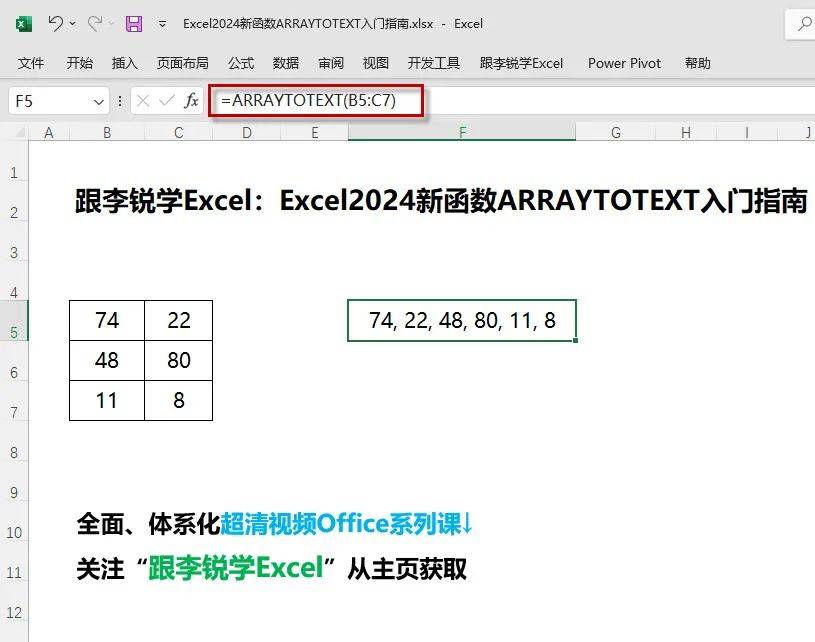815x642 pixels.
Task: Switch to the 公式 ribbon tab
Action: (x=240, y=63)
